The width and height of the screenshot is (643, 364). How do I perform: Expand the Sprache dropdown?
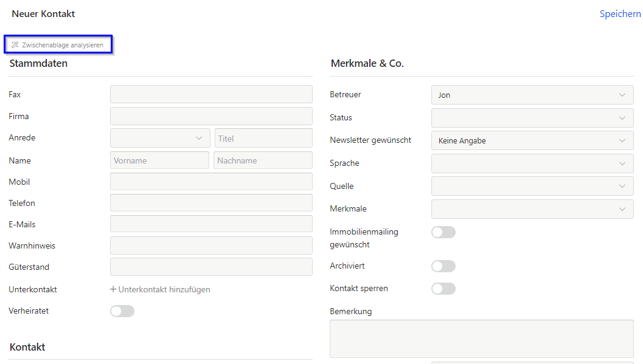(x=532, y=163)
